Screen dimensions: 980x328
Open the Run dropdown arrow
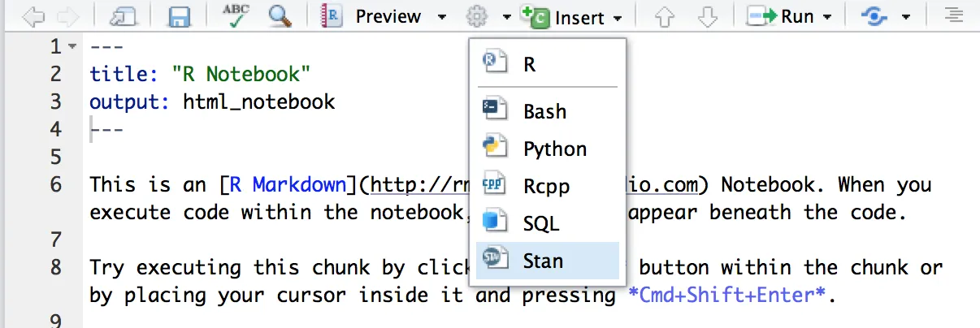click(827, 17)
